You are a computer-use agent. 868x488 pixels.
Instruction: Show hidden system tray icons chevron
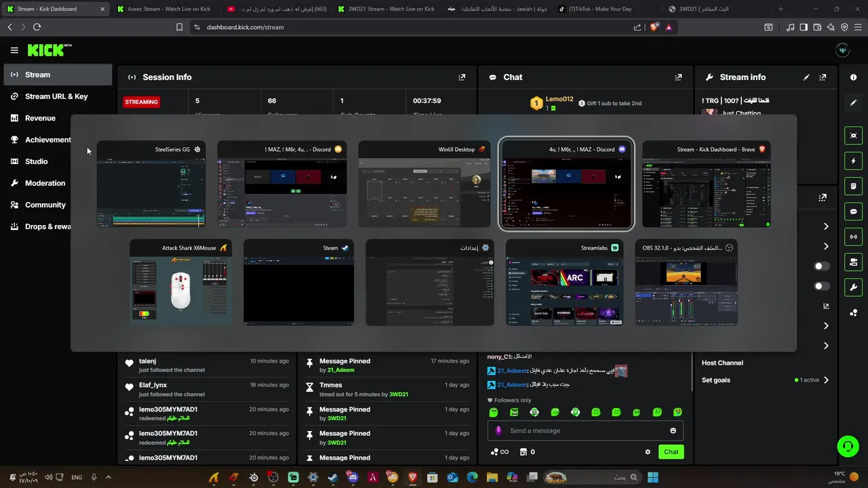[108, 477]
